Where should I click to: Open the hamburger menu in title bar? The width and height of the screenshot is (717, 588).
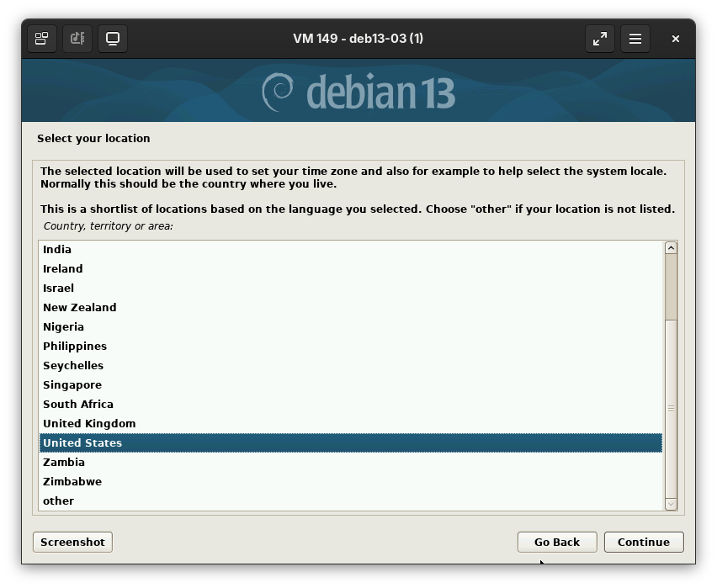[635, 39]
